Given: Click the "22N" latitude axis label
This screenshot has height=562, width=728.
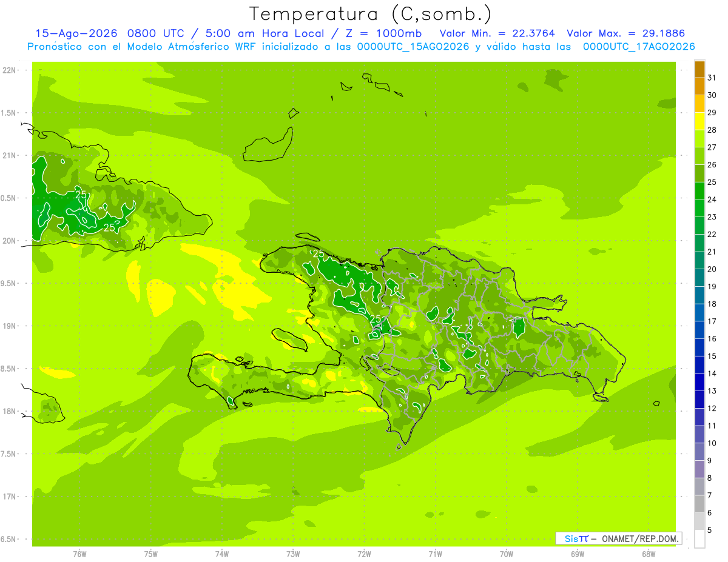Looking at the screenshot, I should pos(10,70).
